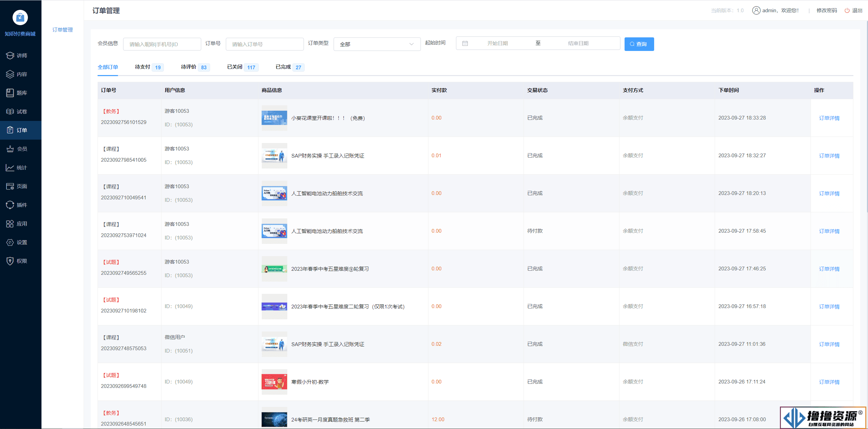Click the 知识付费商城 logo icon
Image resolution: width=868 pixels, height=429 pixels.
[x=20, y=17]
